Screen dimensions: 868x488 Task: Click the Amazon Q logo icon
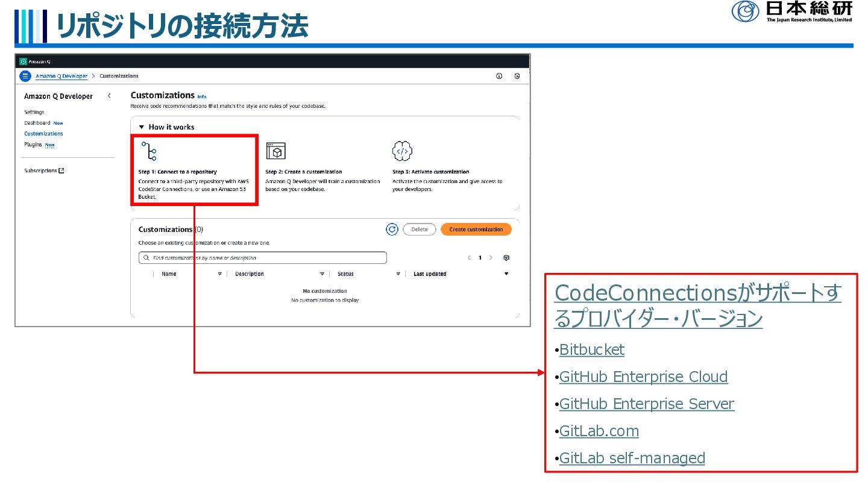point(23,61)
